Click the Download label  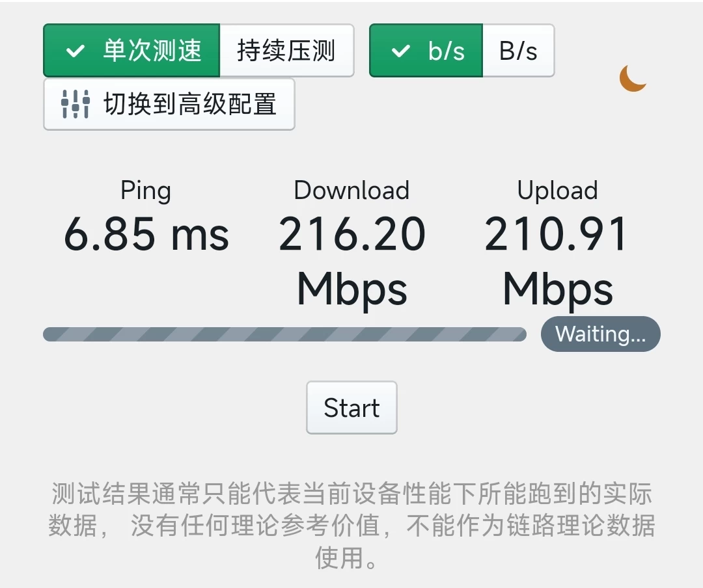tap(352, 190)
